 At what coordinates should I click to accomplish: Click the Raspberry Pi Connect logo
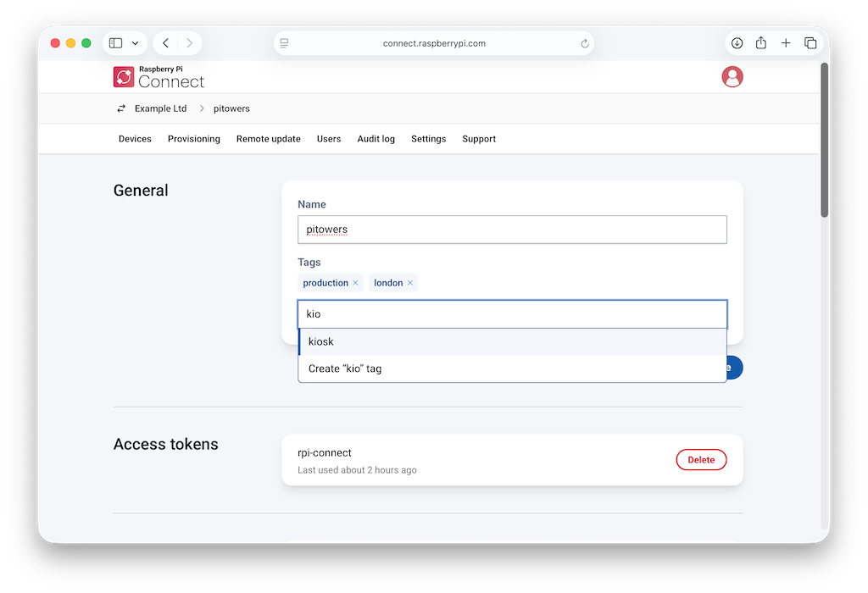159,77
